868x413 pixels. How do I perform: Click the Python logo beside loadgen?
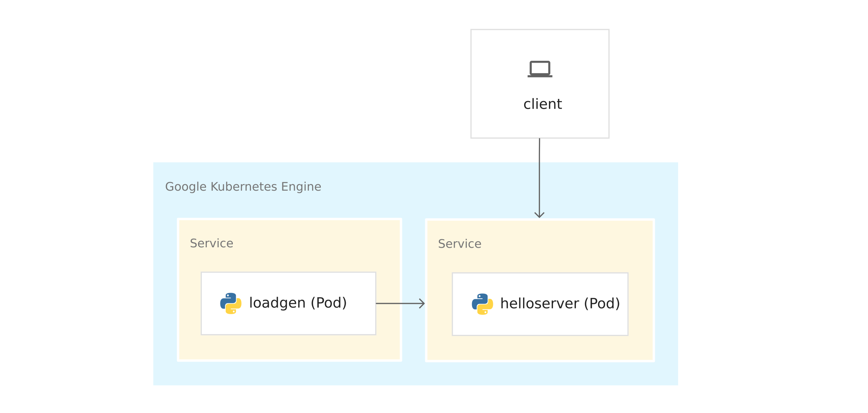231,303
